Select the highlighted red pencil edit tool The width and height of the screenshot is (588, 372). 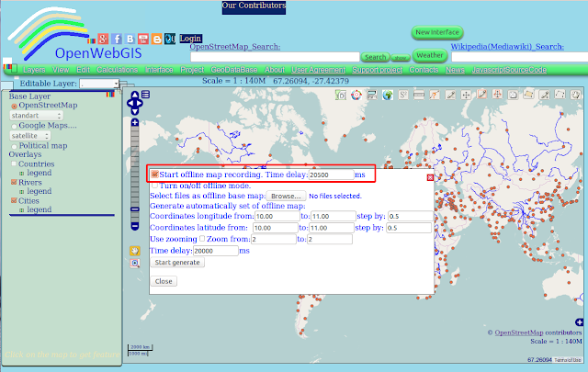pyautogui.click(x=481, y=95)
